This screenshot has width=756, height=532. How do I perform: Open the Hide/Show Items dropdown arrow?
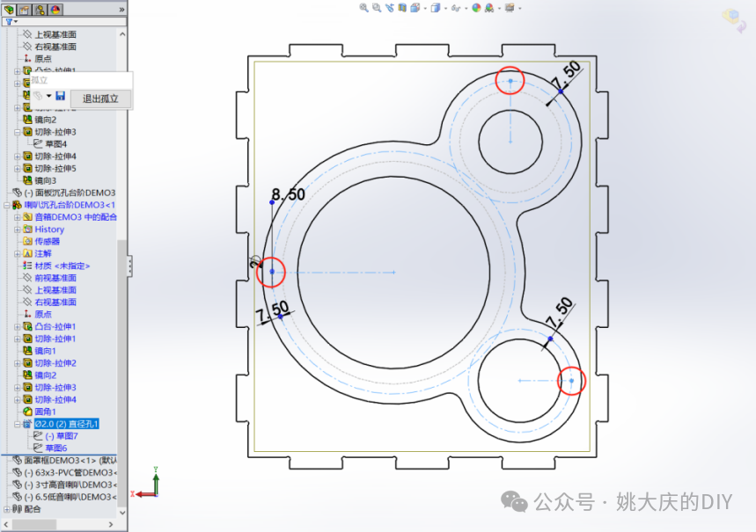click(x=466, y=8)
